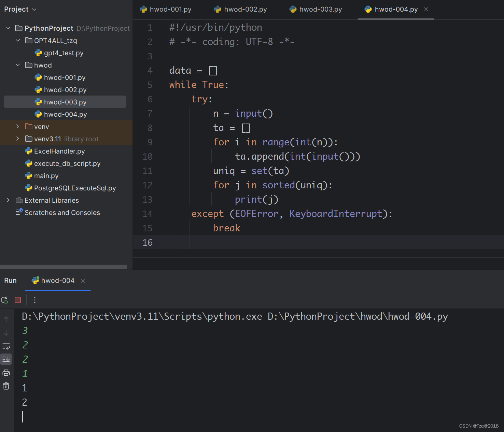Go down the stack trace in console

click(6, 333)
